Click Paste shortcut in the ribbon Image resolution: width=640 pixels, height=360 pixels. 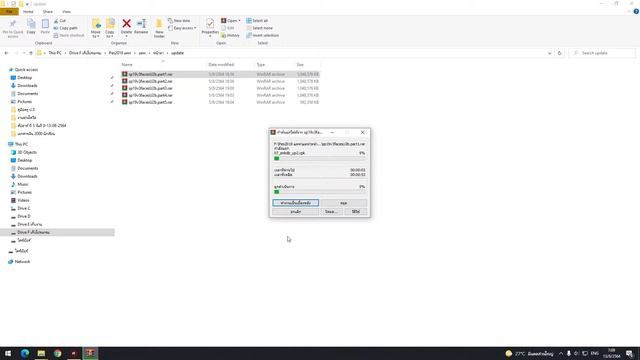pyautogui.click(x=69, y=36)
